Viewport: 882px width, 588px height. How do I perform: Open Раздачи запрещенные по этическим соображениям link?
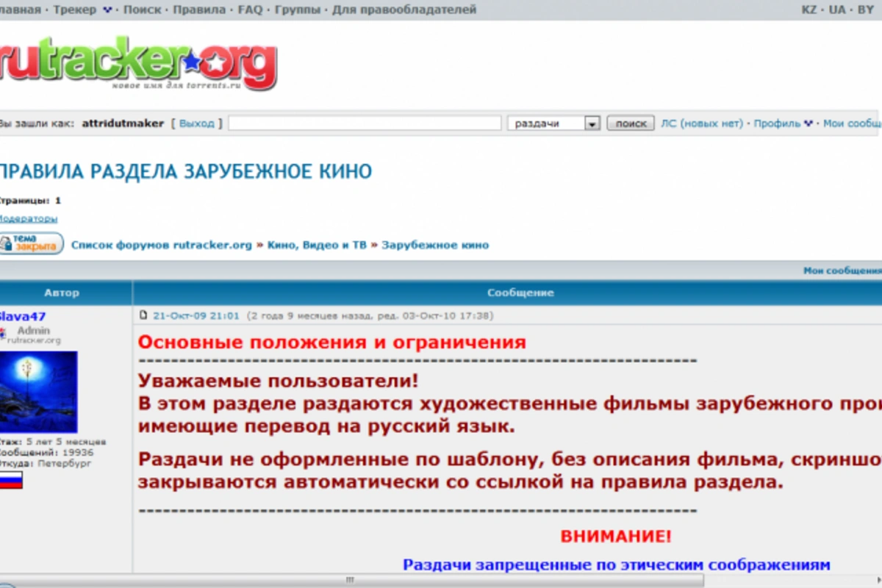tap(617, 565)
